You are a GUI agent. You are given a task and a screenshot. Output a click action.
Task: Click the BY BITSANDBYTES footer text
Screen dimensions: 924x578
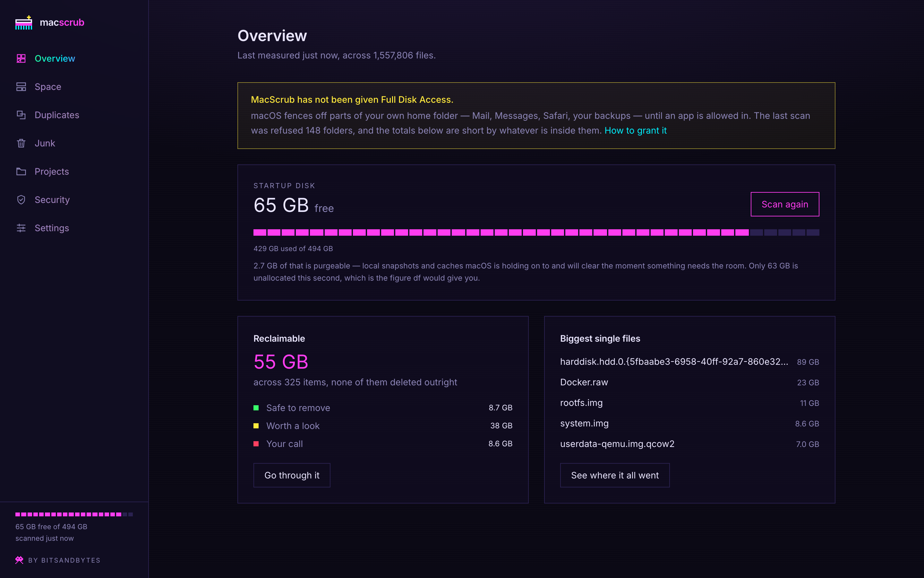coord(64,560)
